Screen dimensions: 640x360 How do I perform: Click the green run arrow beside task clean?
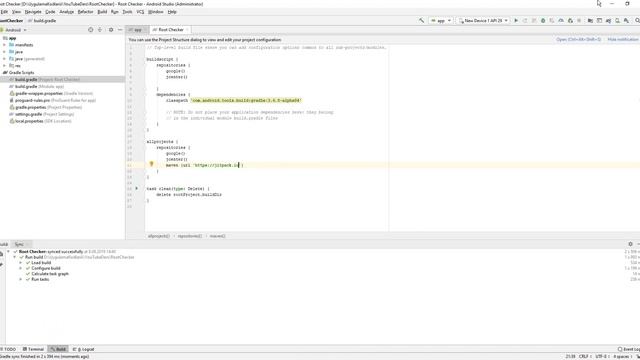pyautogui.click(x=137, y=189)
